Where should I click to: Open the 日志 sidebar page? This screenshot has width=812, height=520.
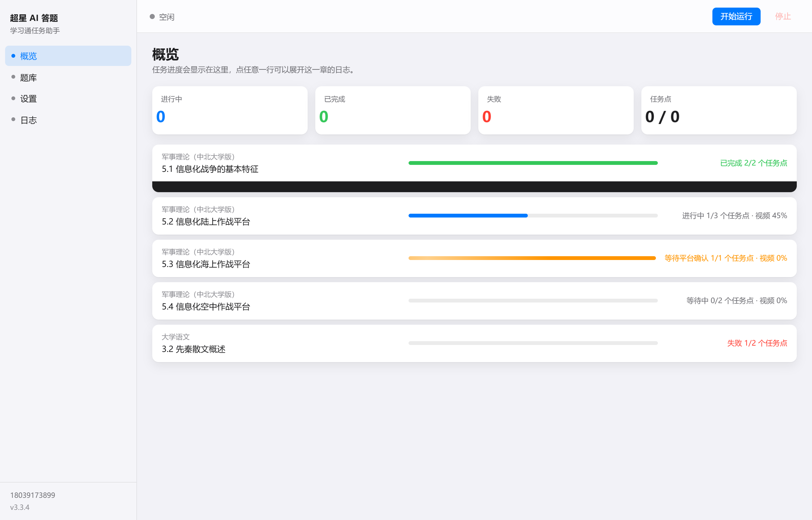coord(68,120)
